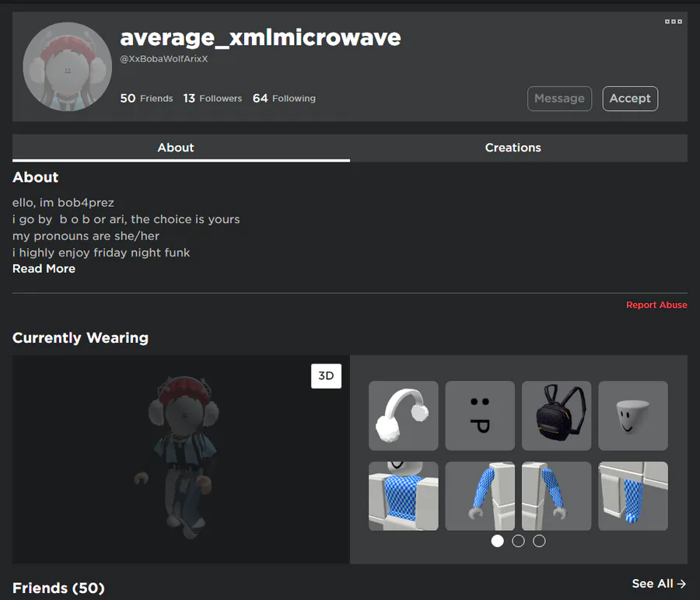The image size is (700, 600).
Task: Go to third wearing-items page dot
Action: 539,541
